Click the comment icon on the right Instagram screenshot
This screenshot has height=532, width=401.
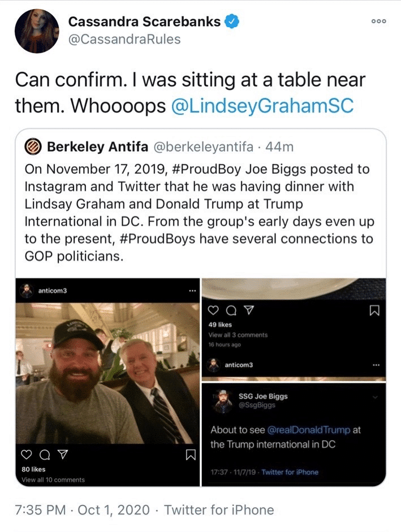tap(232, 309)
